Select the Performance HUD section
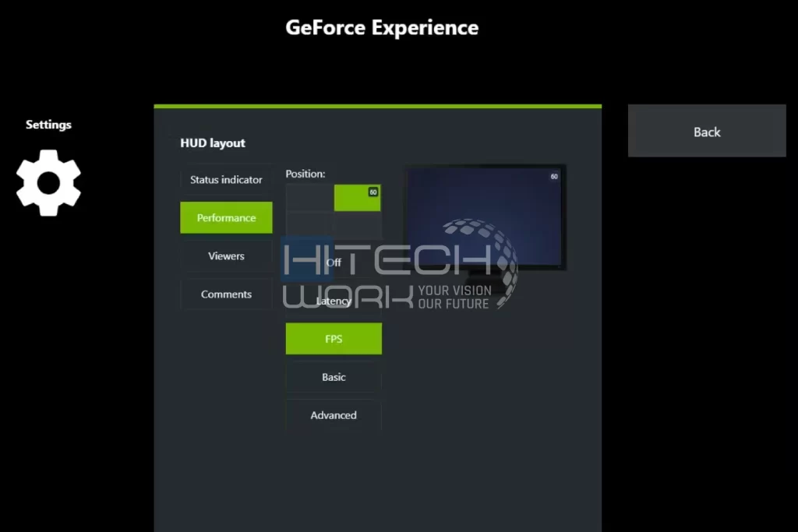The height and width of the screenshot is (532, 798). click(x=226, y=217)
